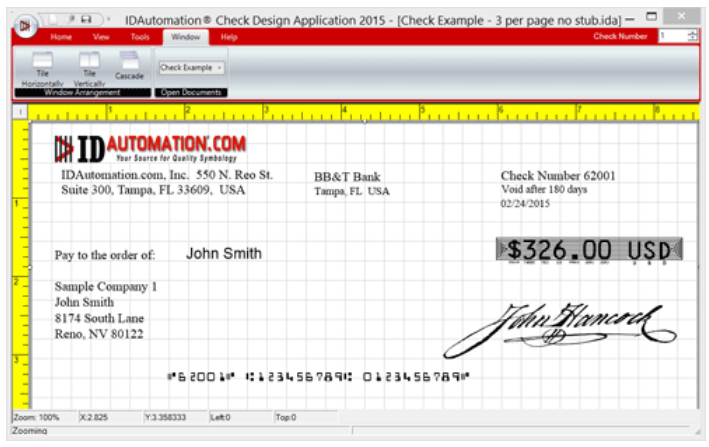This screenshot has height=447, width=709.
Task: Click the 'Window Arrangement' group label
Action: 82,92
